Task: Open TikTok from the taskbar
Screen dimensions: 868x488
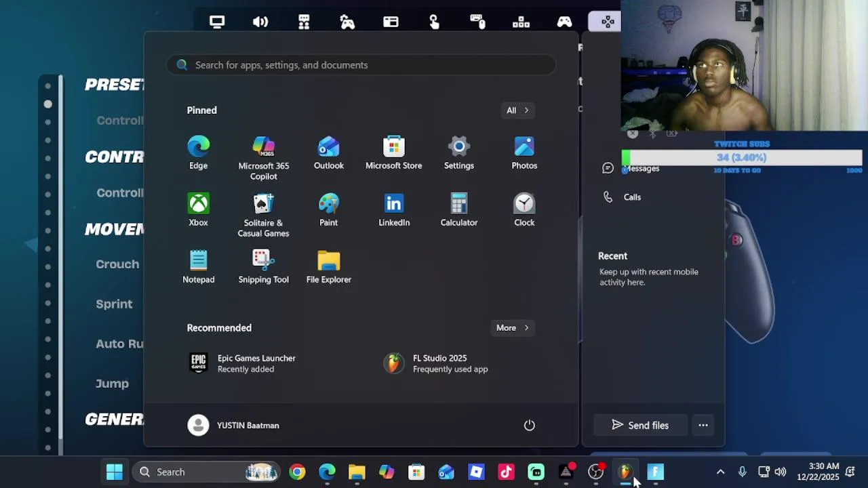Action: coord(506,472)
